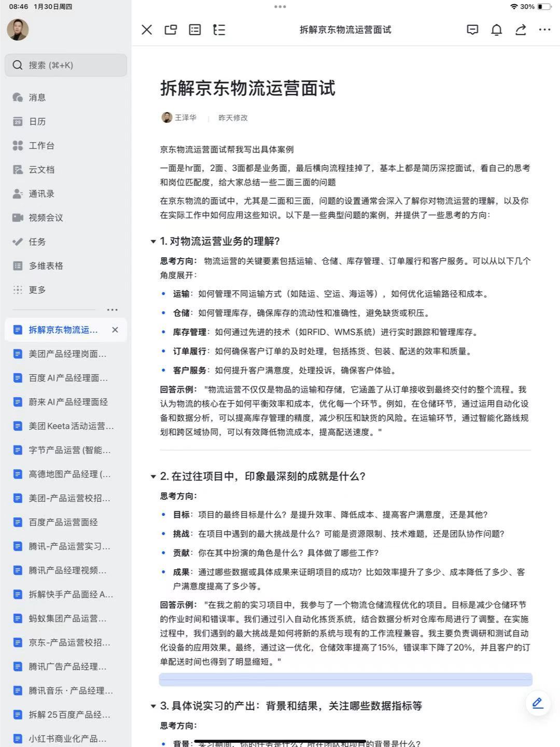
Task: Click author avatar next to 王泽华
Action: click(166, 118)
